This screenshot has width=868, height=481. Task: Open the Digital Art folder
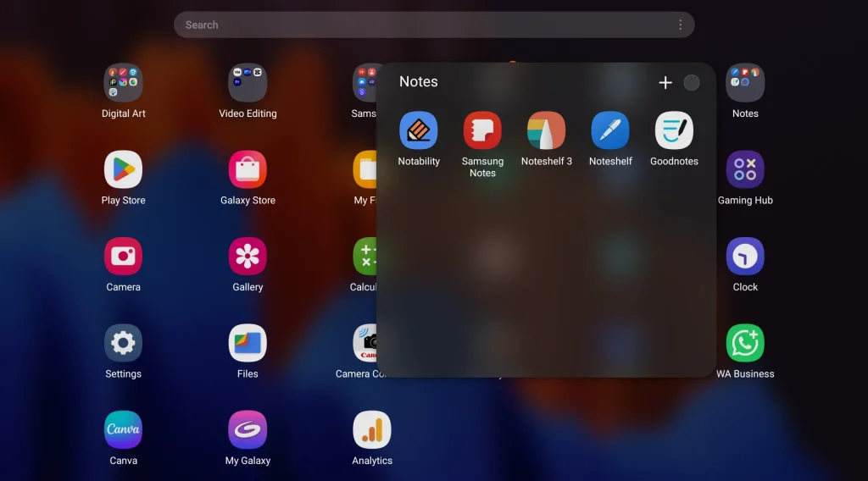pyautogui.click(x=123, y=83)
